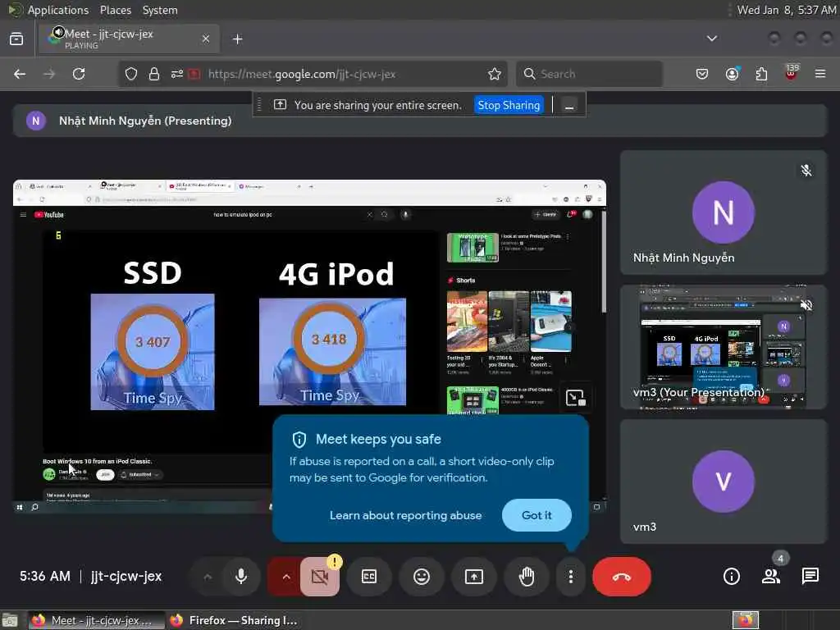Switch to Meet - jjt-cjcw-jex taskbar window
Screen dimensions: 840x630
pos(96,620)
